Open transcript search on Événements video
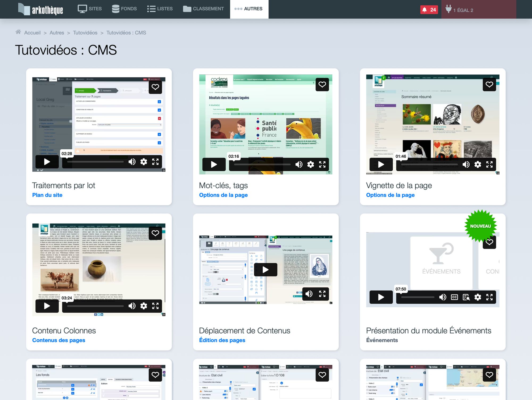Image resolution: width=532 pixels, height=400 pixels. click(466, 297)
